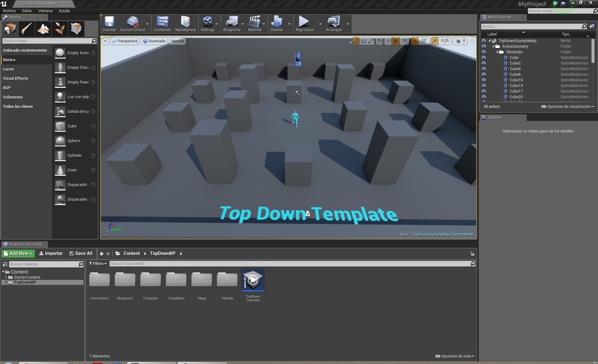Toggle visibility of the ArenaGeometry folder
The image size is (598, 364).
484,47
